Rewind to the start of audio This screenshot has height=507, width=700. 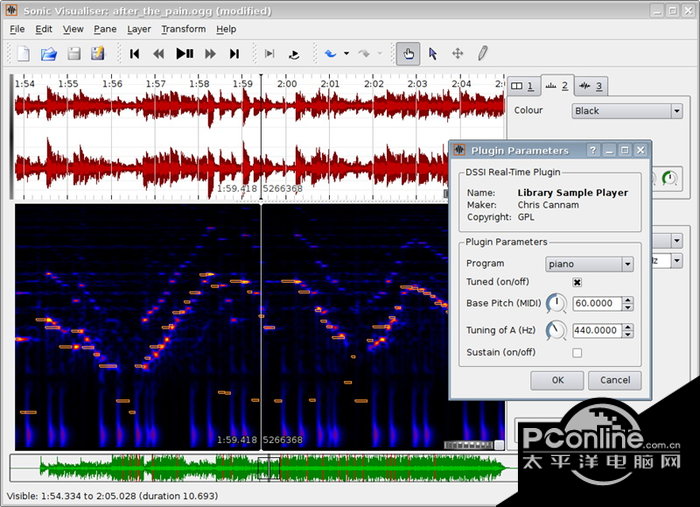pos(134,53)
